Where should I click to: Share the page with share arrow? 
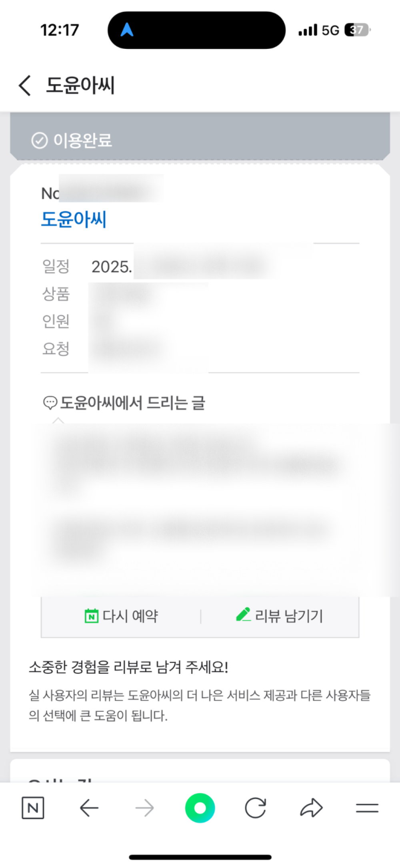coord(311,808)
